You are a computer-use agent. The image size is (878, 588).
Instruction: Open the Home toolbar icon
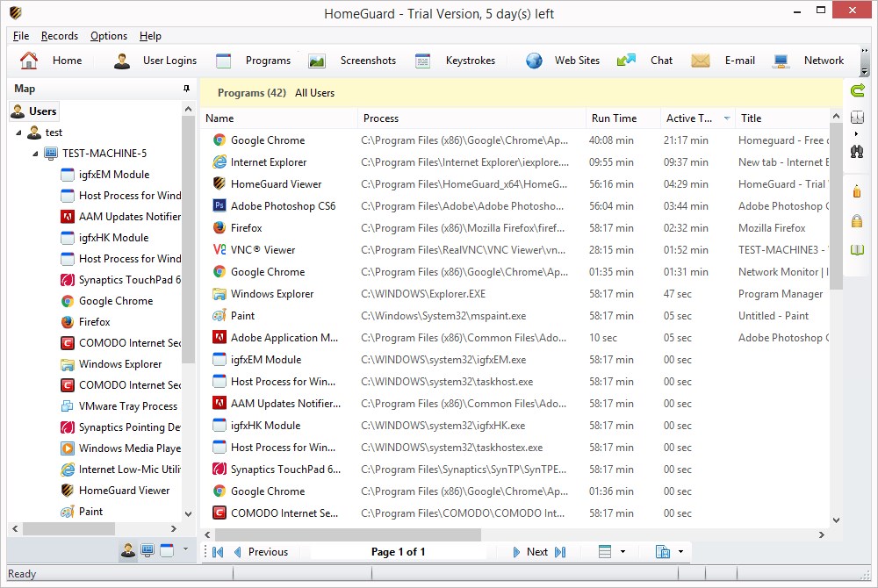click(29, 61)
